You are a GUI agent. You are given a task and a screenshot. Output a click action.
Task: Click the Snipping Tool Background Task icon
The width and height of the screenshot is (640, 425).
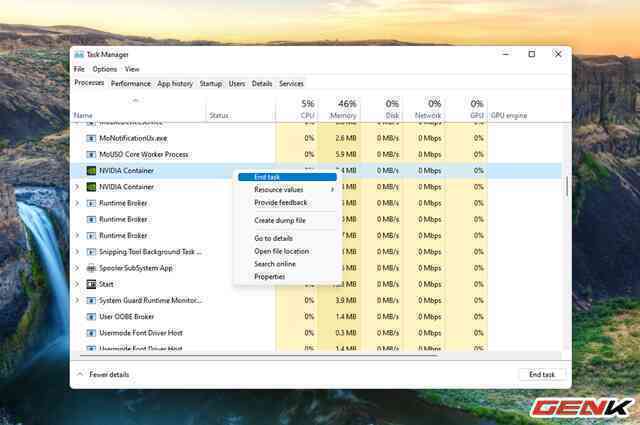91,252
